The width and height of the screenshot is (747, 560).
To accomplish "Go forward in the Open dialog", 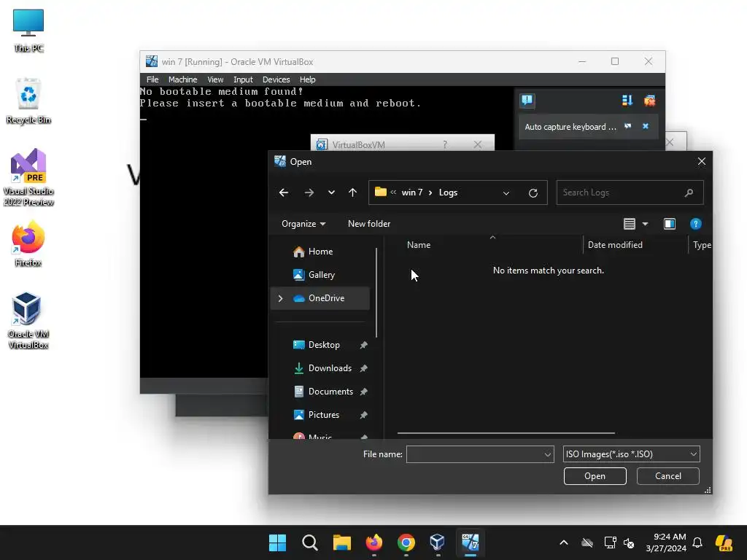I will 309,192.
